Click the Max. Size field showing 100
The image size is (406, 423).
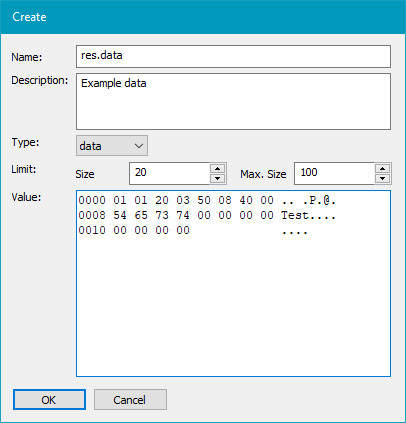[334, 173]
